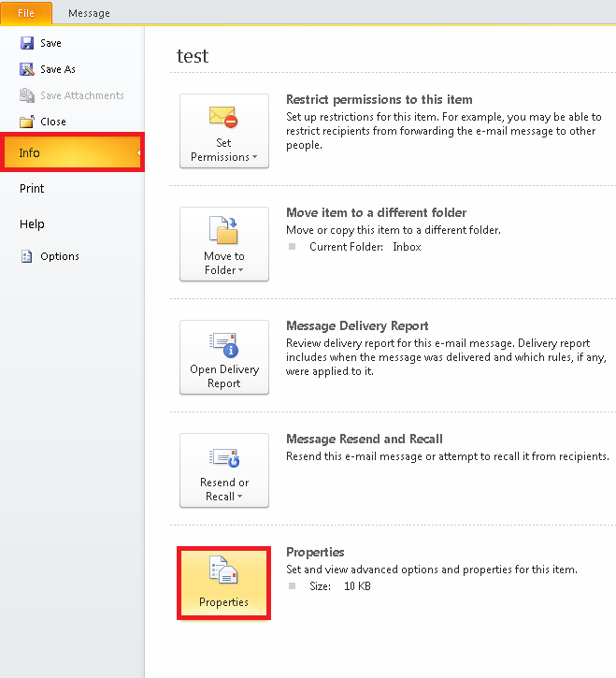The image size is (616, 678).
Task: Choose the Save label in sidebar
Action: [x=50, y=43]
